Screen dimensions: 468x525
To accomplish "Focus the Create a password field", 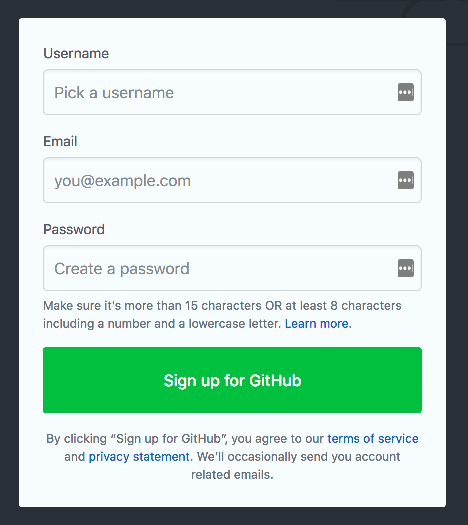I will (x=232, y=268).
